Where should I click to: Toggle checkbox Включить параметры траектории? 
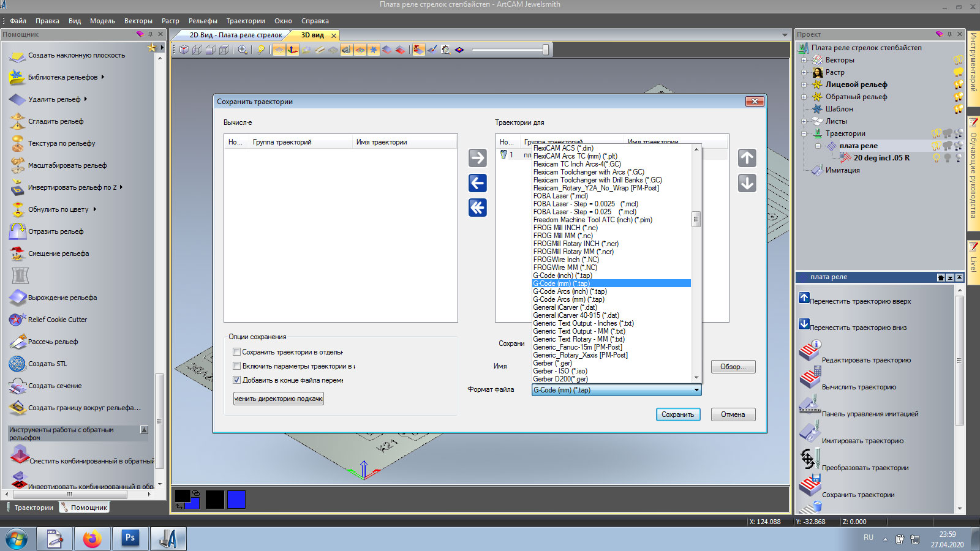point(236,366)
